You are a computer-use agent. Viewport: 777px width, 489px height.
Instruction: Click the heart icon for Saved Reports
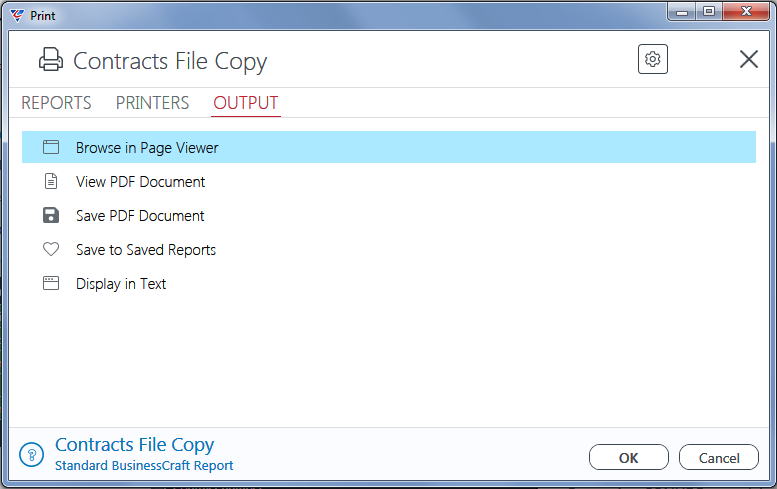51,249
